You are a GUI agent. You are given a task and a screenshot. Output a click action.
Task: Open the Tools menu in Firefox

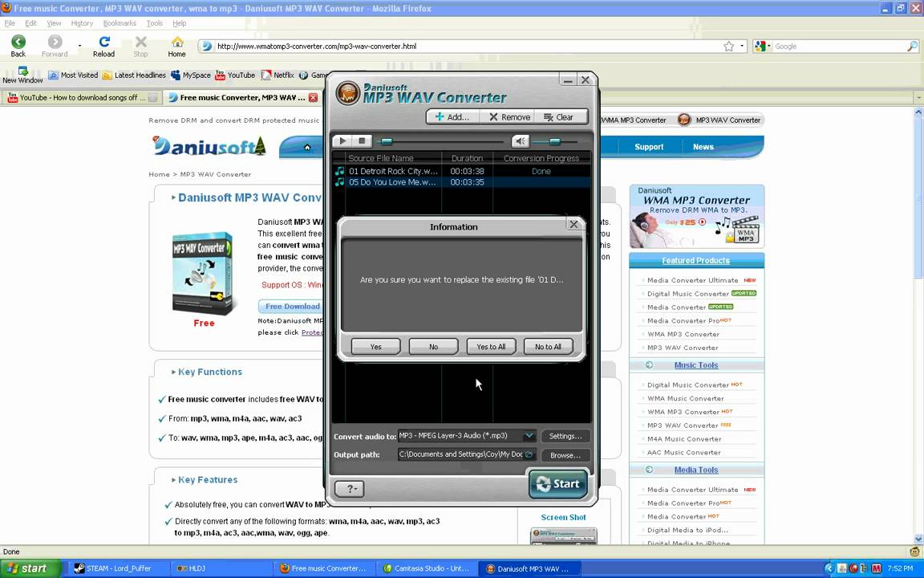154,23
